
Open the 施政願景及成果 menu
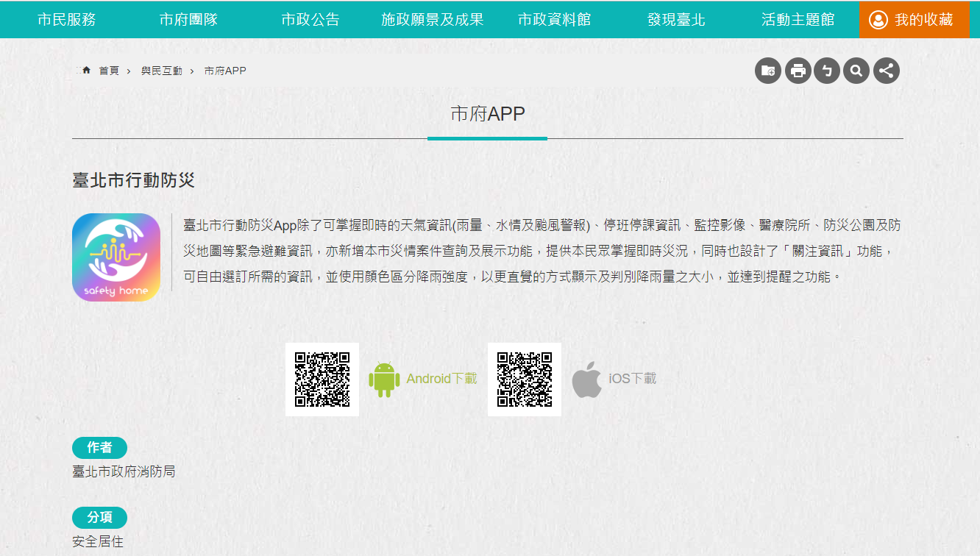(433, 20)
